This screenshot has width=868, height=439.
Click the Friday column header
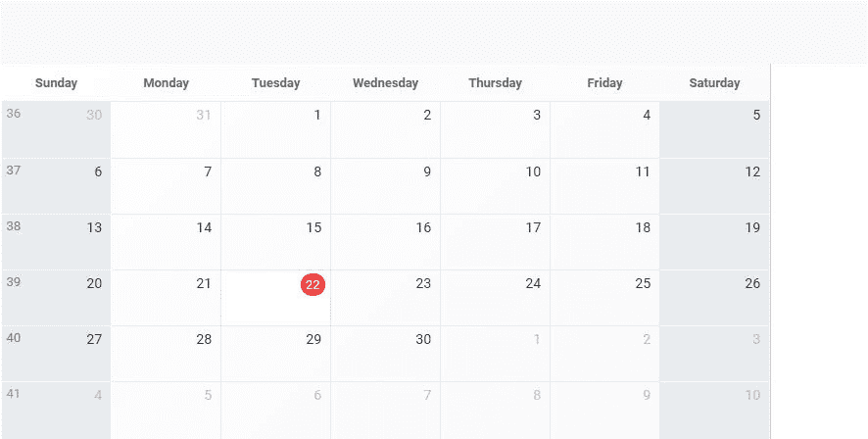[604, 83]
